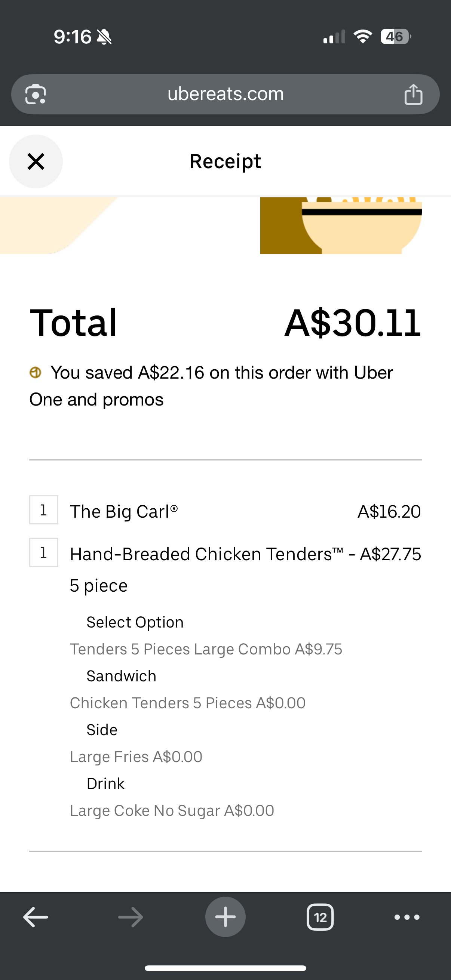Tap the noodle bowl banner illustration
The height and width of the screenshot is (980, 451).
341,226
